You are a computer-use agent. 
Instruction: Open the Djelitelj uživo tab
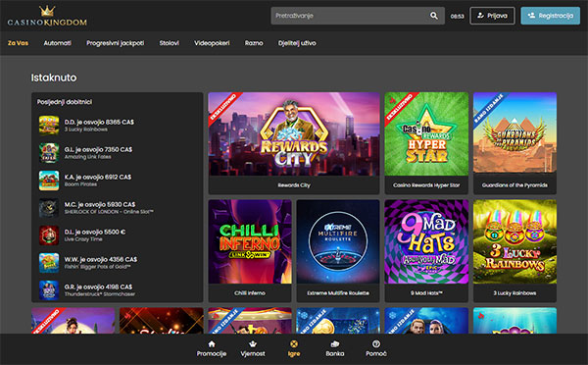297,43
